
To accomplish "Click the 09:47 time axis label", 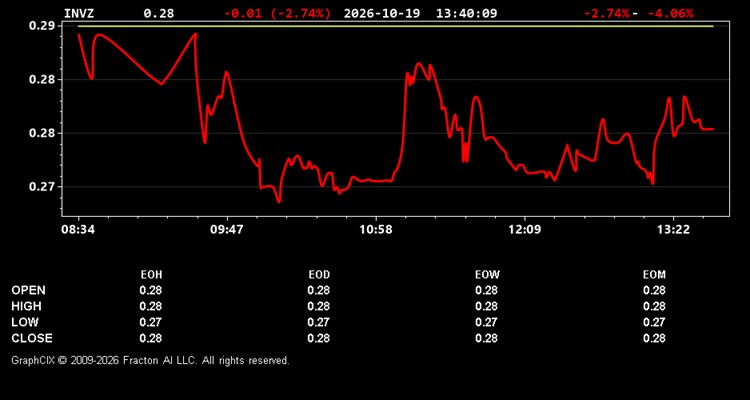I will (227, 230).
